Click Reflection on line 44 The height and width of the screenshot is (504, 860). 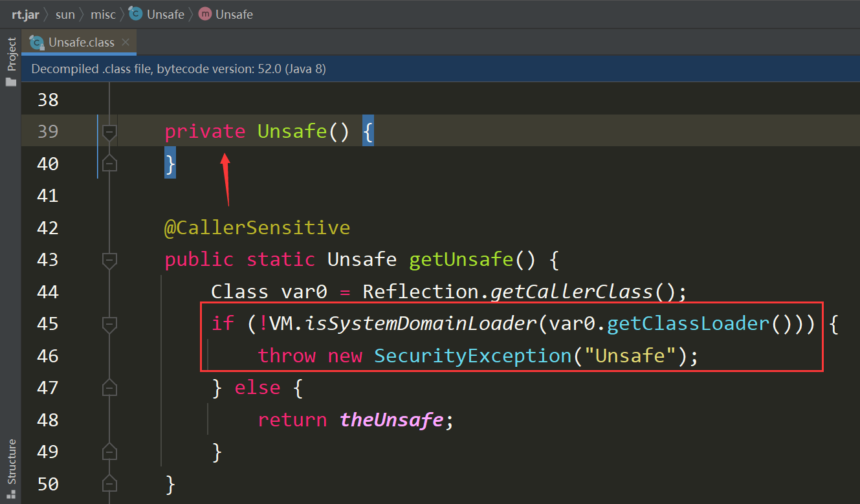[x=421, y=291]
